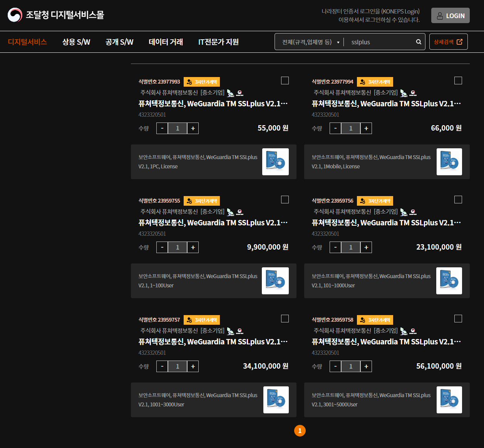Click the LOGIN button
484x448 pixels.
pyautogui.click(x=451, y=16)
